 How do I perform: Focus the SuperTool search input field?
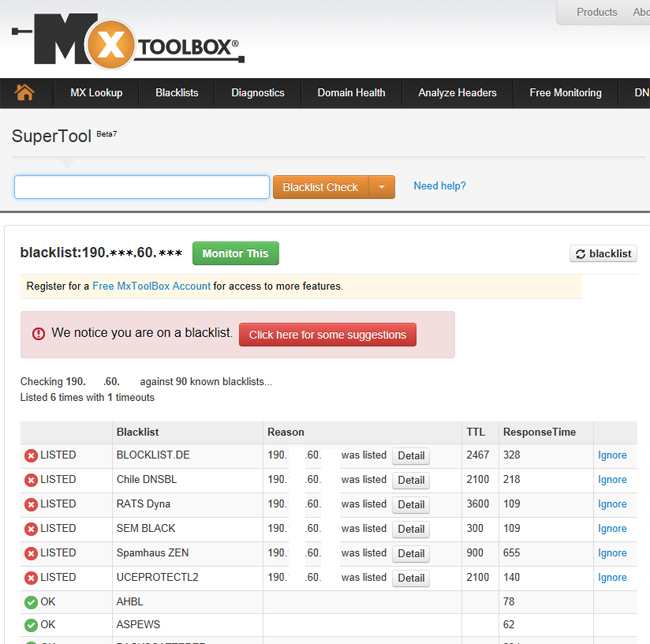click(142, 187)
